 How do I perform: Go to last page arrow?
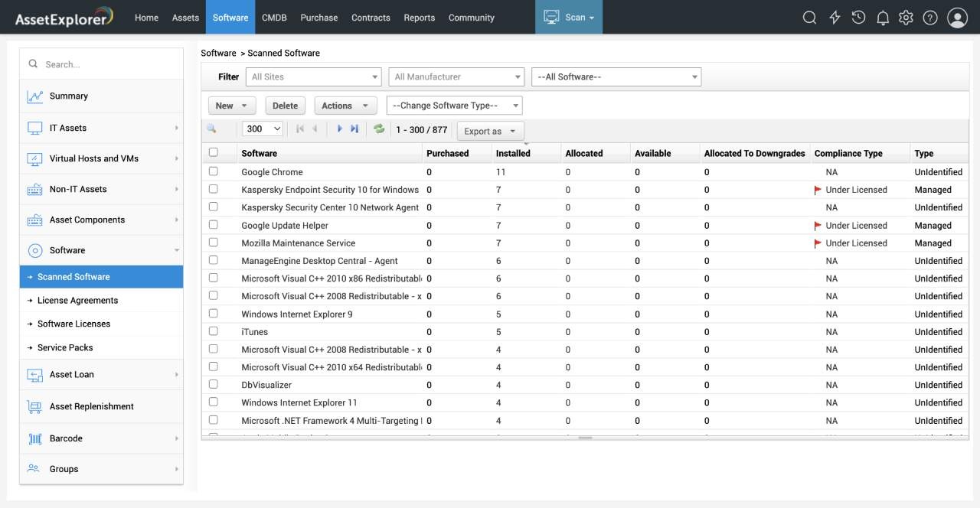coord(354,129)
